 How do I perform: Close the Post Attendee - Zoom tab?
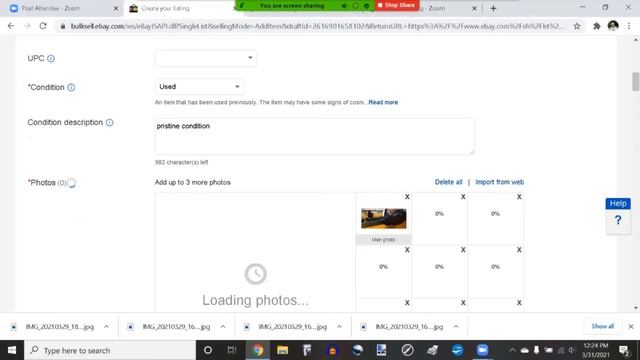point(116,8)
